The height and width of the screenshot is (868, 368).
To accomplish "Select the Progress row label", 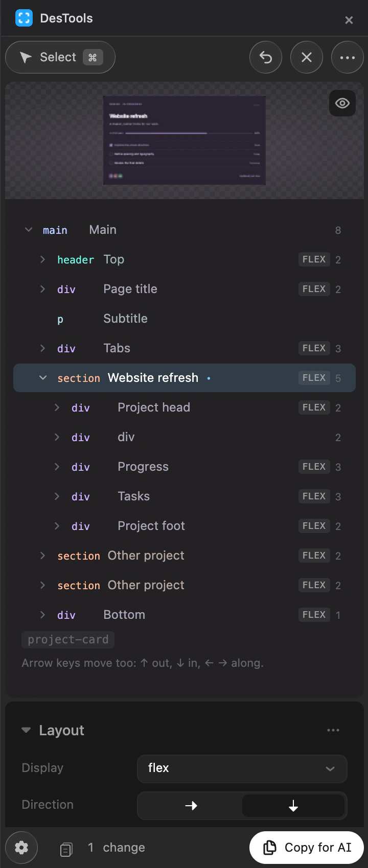I will [x=143, y=467].
